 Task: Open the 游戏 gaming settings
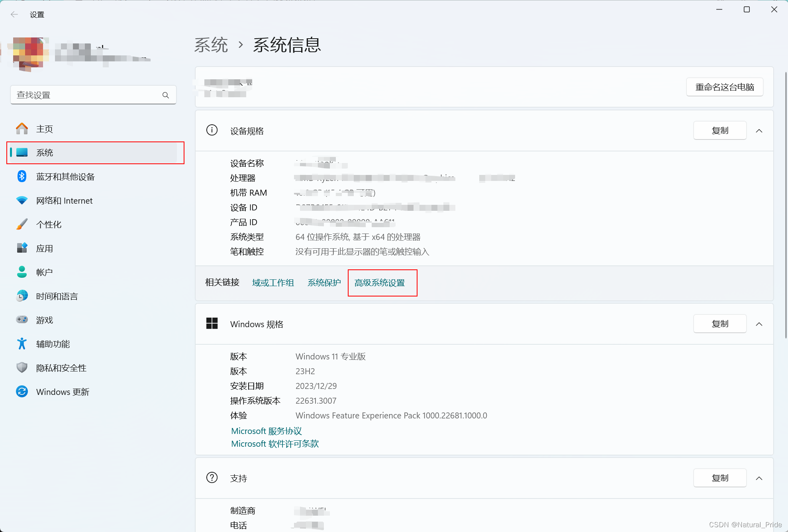point(44,320)
